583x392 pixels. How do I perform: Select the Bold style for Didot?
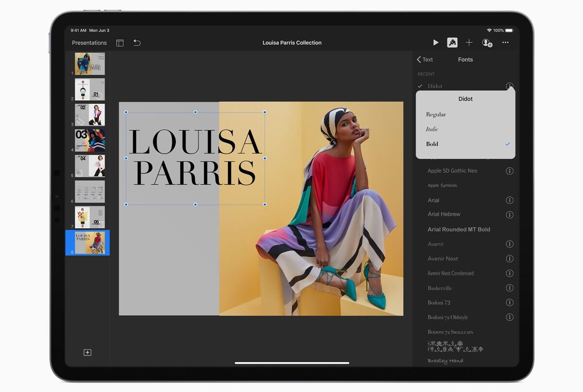(432, 144)
